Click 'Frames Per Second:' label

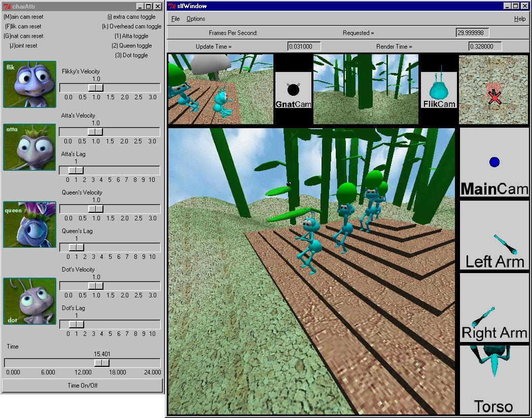click(x=233, y=33)
